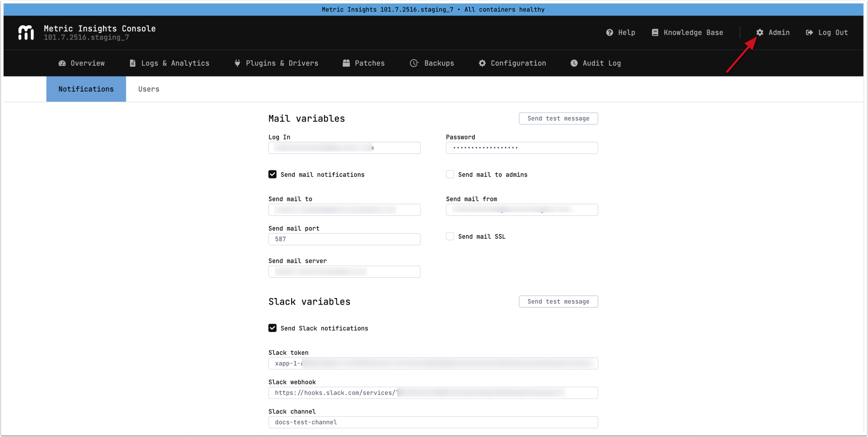
Task: Enable Send mail to admins checkbox
Action: pos(450,174)
